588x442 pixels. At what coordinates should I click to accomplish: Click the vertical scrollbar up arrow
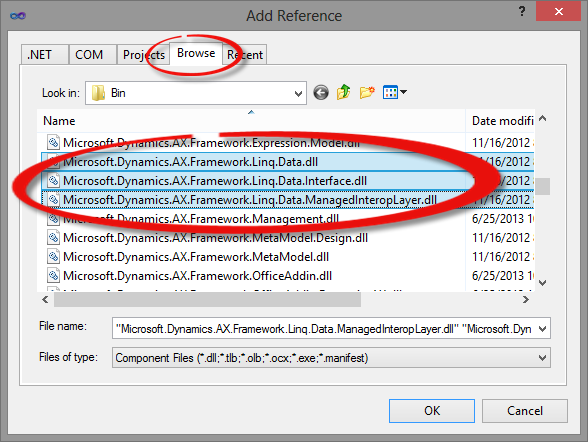pyautogui.click(x=543, y=119)
